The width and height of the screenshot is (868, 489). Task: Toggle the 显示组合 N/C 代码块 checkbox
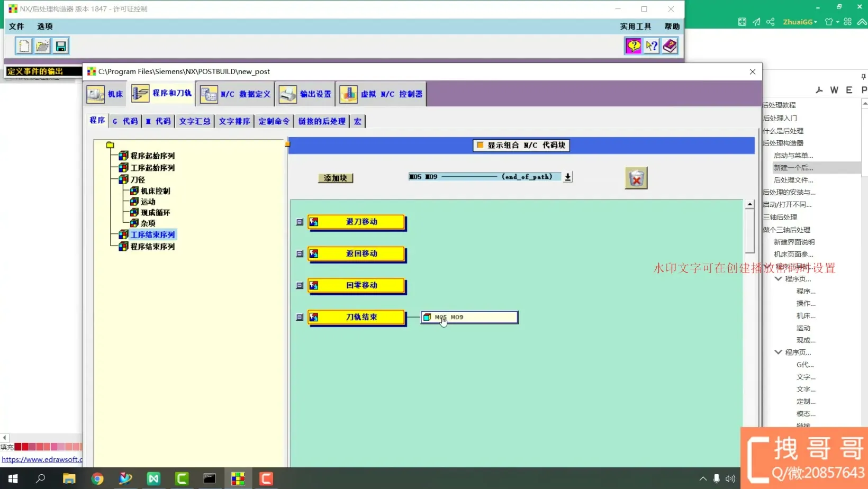(x=480, y=145)
